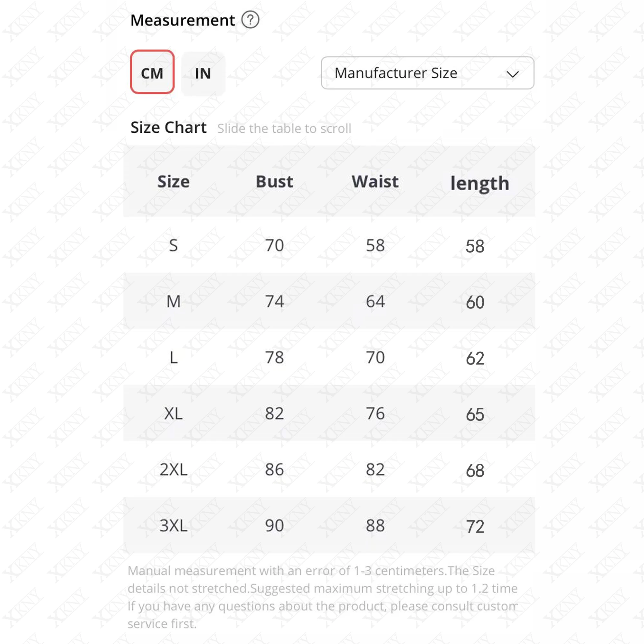644x644 pixels.
Task: Click the Waist column header
Action: point(375,182)
